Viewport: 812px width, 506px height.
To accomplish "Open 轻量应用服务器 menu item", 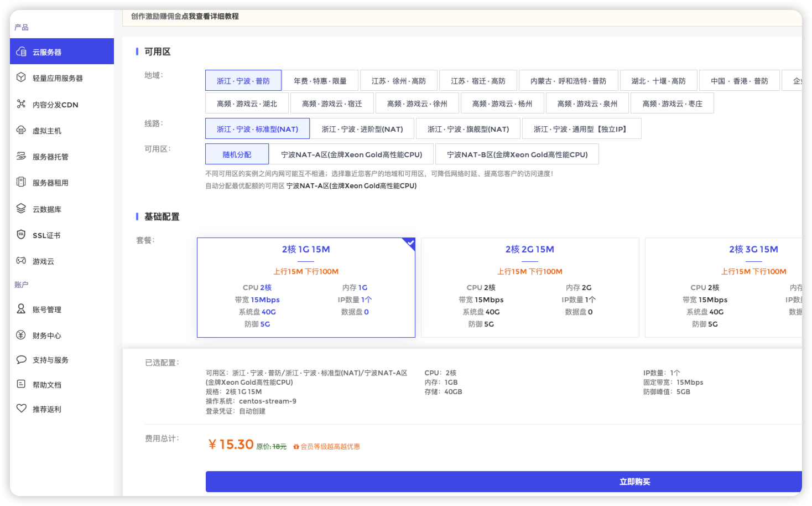I will tap(58, 79).
